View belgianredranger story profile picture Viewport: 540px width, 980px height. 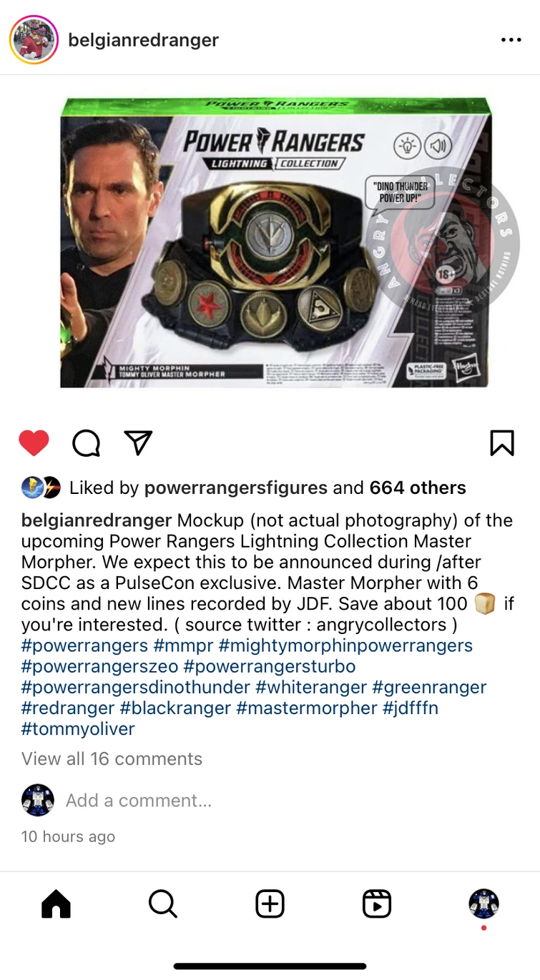click(x=34, y=40)
